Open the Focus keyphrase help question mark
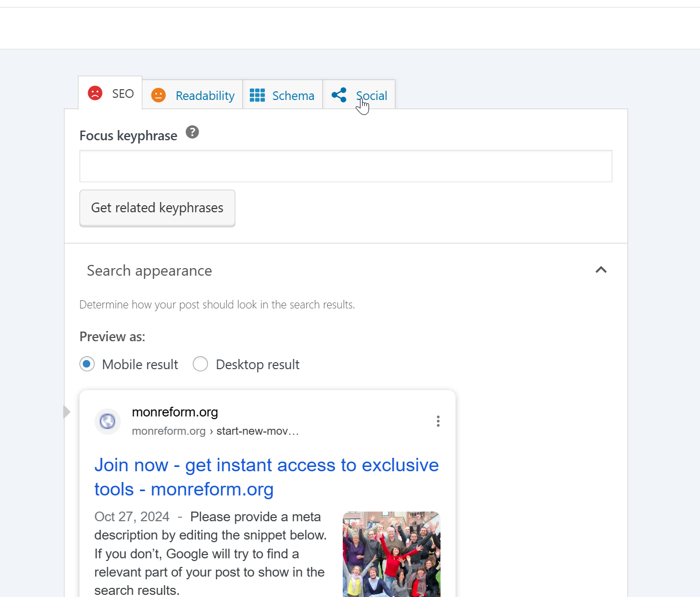This screenshot has width=700, height=597. click(x=192, y=132)
